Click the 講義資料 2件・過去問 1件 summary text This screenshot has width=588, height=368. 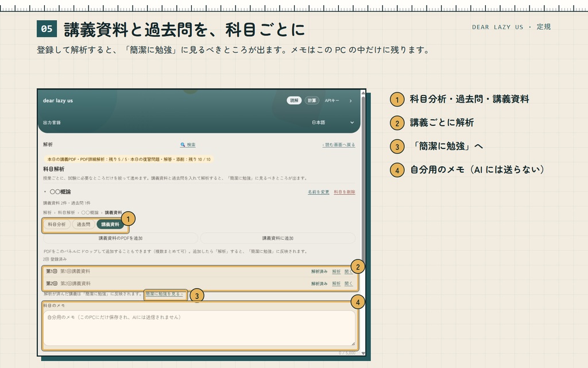point(67,203)
